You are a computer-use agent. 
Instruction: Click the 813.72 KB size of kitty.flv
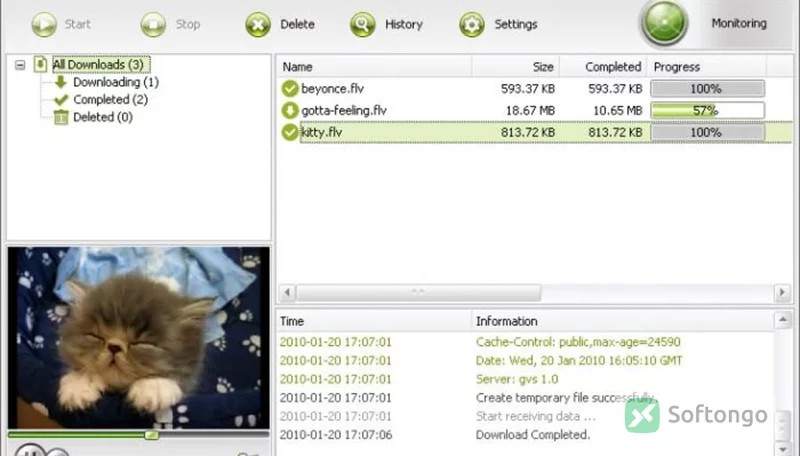[528, 132]
